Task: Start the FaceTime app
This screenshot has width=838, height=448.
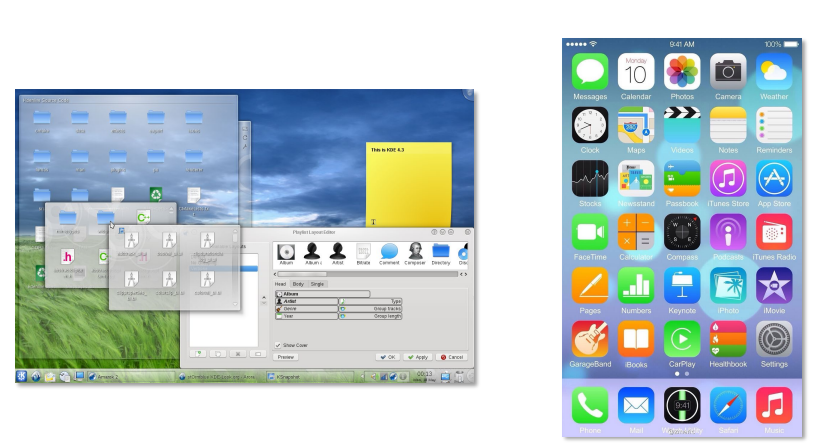Action: click(x=590, y=231)
